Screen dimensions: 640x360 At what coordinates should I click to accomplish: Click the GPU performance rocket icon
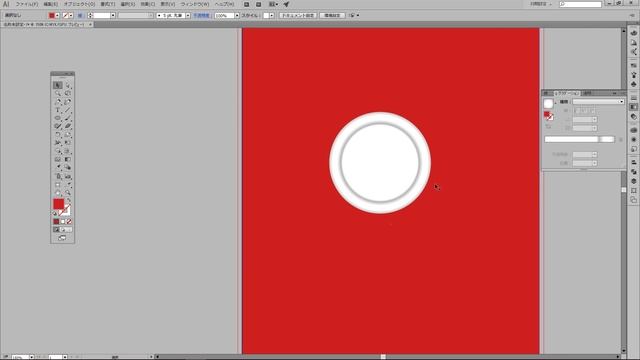(286, 4)
